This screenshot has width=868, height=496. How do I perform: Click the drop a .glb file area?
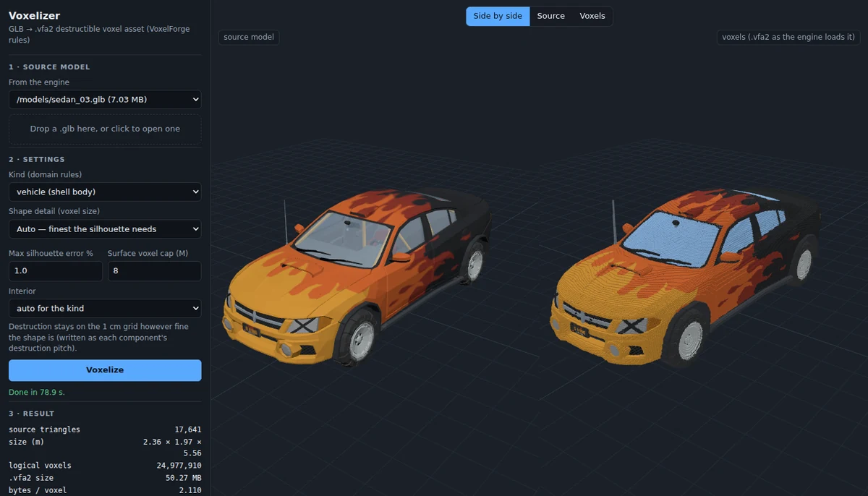105,129
